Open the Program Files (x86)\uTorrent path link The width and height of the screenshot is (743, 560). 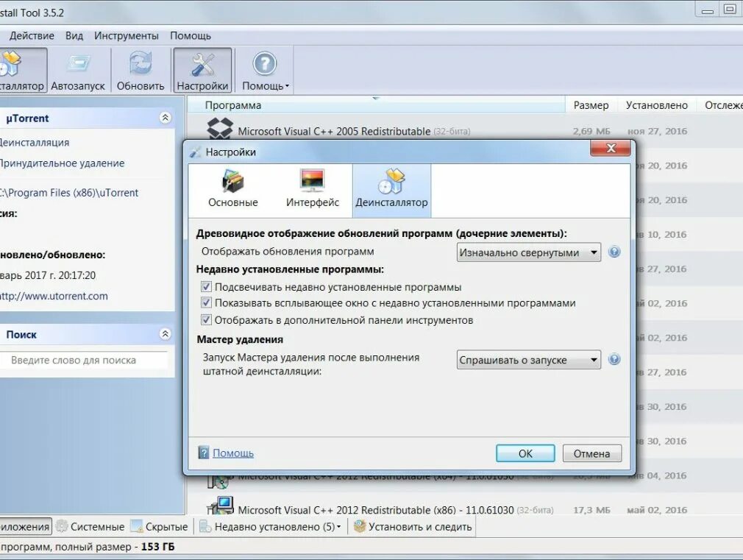(x=69, y=193)
